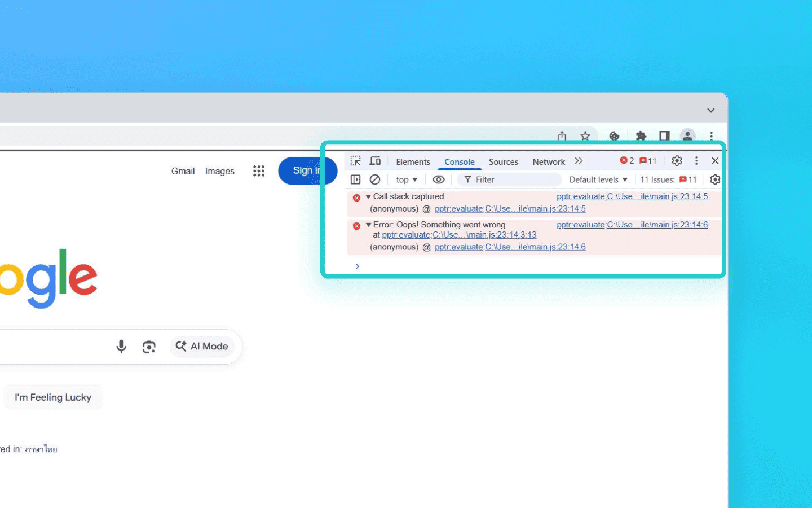
Task: Open the Console settings gear
Action: click(x=715, y=179)
